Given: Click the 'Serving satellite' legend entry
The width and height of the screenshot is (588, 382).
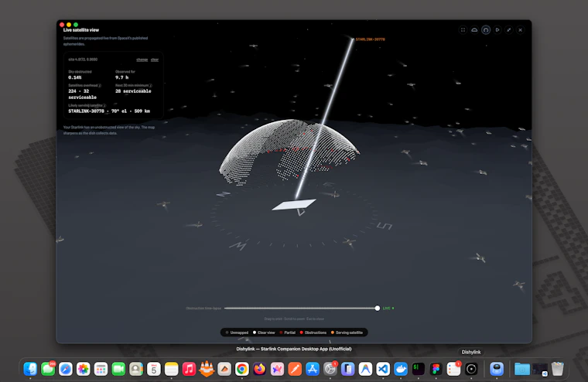Looking at the screenshot, I should [x=347, y=333].
